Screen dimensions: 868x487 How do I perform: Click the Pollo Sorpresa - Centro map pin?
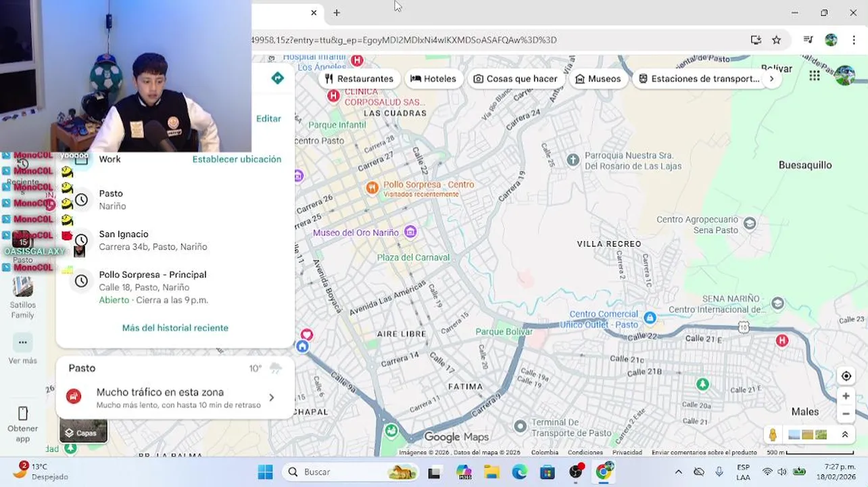tap(372, 188)
